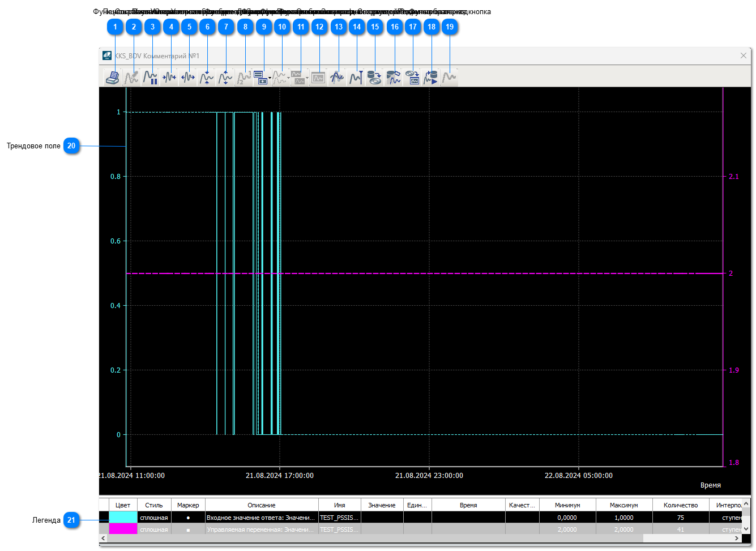Click the database playback arrow icon

click(x=430, y=78)
